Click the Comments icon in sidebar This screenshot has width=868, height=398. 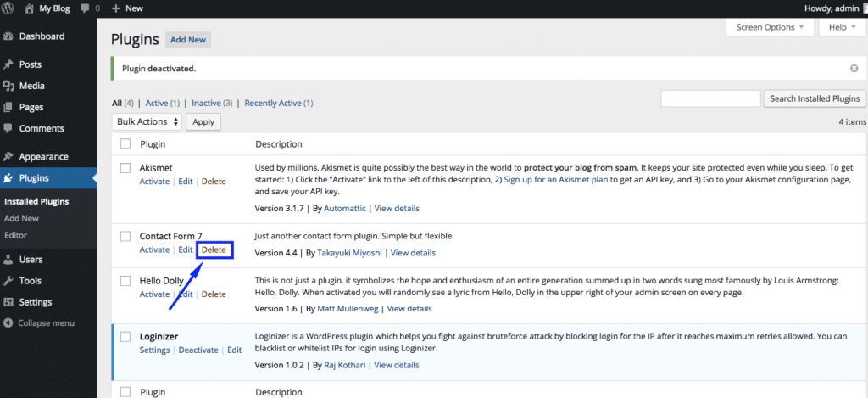[8, 128]
